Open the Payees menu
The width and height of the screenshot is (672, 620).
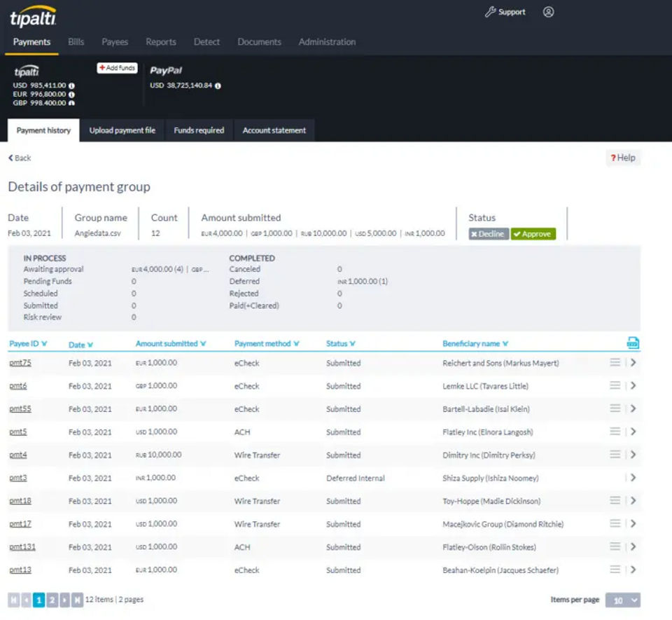click(115, 42)
